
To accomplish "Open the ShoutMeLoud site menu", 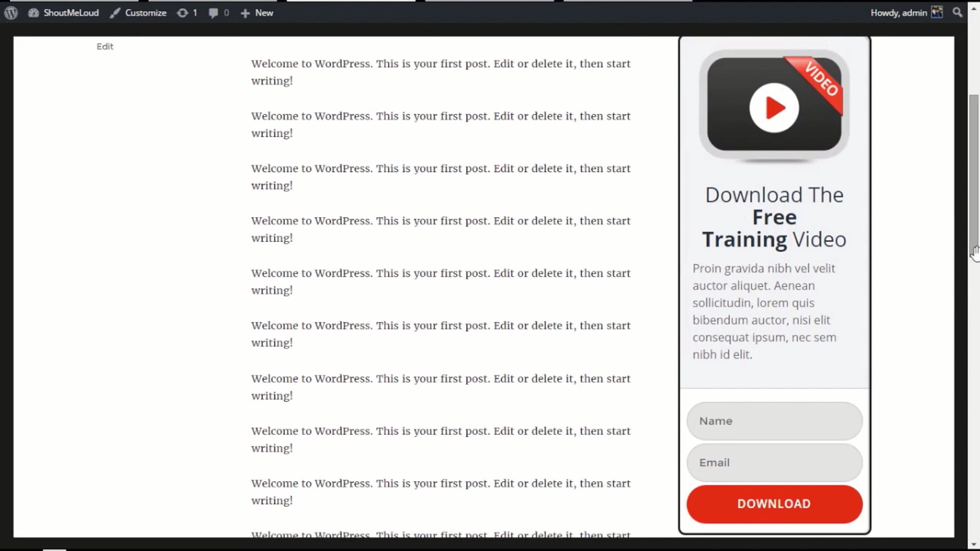I will click(x=71, y=13).
